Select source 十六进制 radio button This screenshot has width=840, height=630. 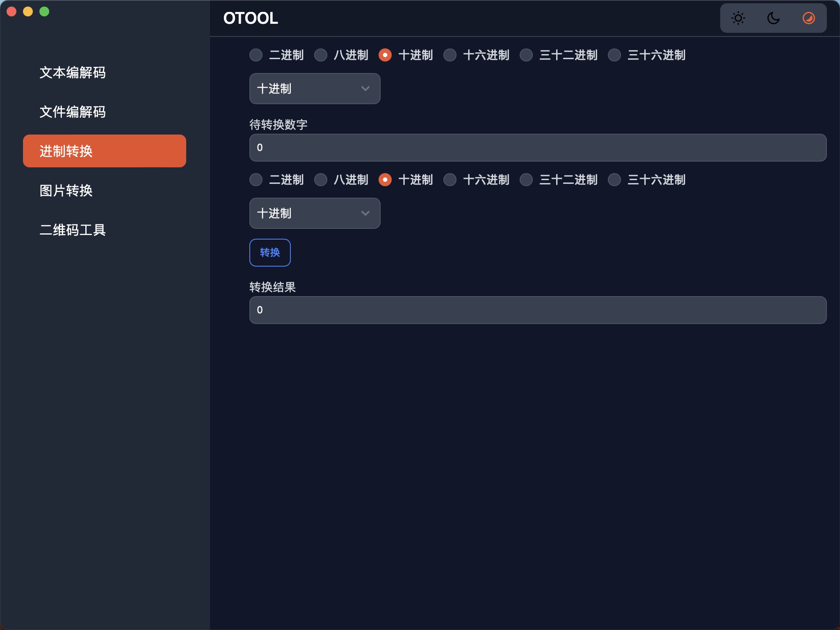point(450,55)
